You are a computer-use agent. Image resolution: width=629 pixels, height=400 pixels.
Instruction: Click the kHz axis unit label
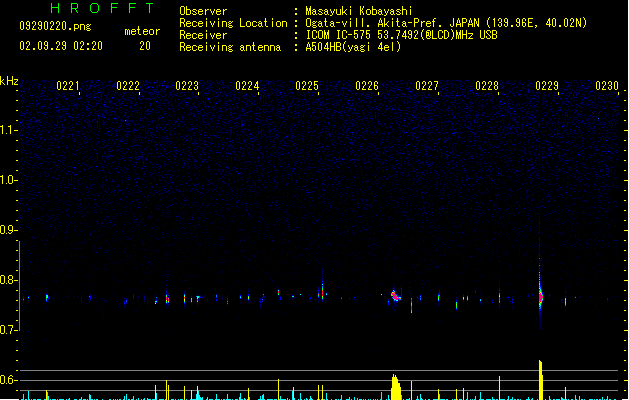coord(9,81)
